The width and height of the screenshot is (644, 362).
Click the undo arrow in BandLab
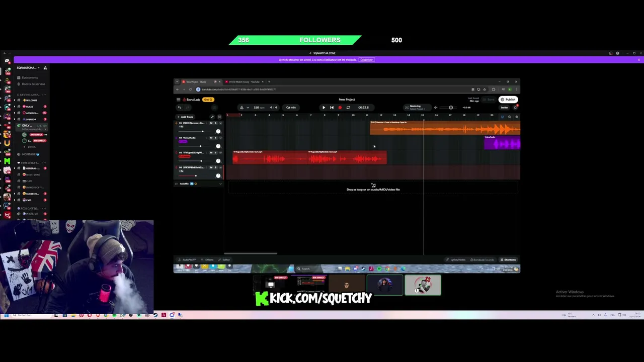[180, 107]
